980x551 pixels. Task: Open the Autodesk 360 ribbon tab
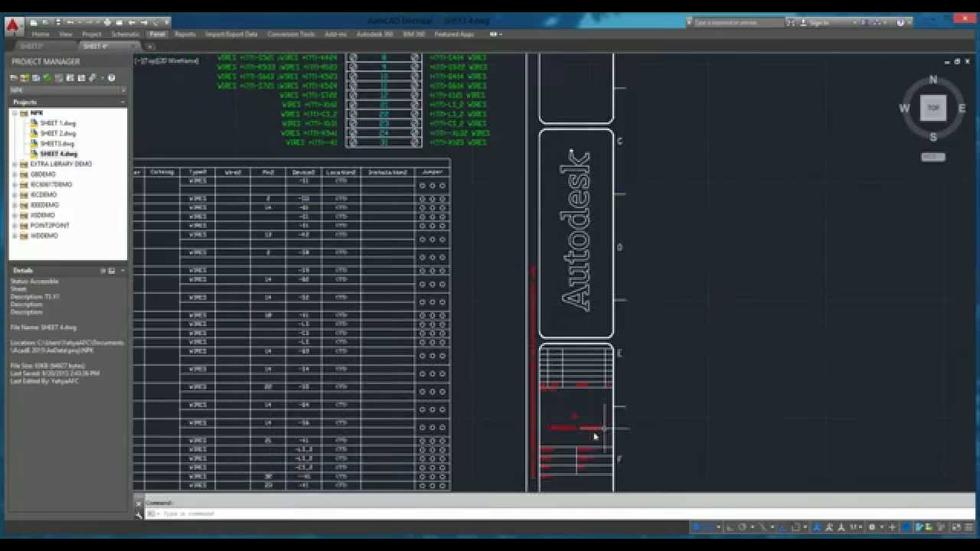(375, 34)
